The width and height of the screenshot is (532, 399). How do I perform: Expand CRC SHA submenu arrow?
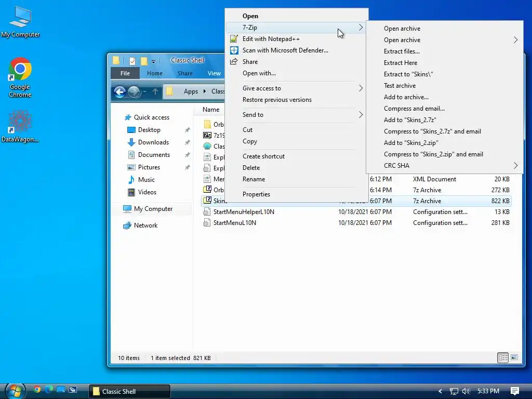(515, 166)
